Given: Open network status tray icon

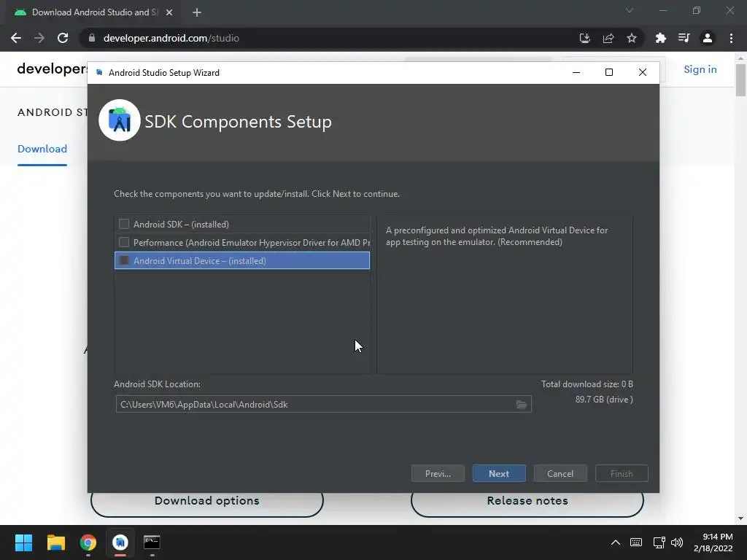Looking at the screenshot, I should click(659, 542).
